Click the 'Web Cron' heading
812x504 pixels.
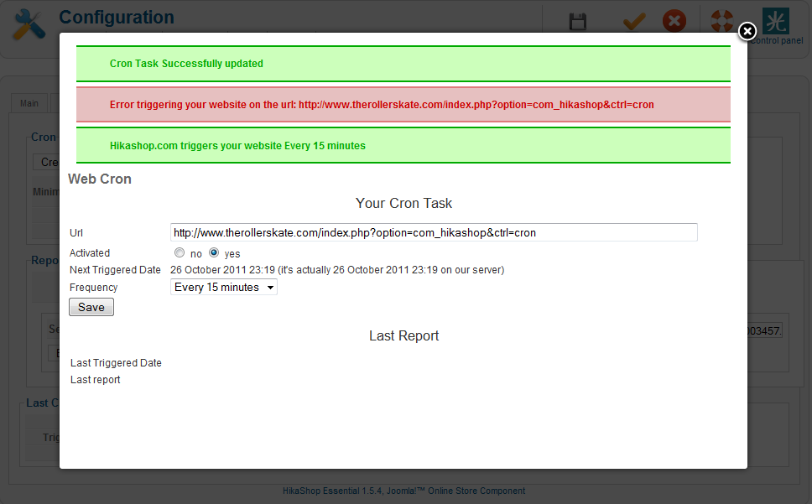[x=100, y=179]
